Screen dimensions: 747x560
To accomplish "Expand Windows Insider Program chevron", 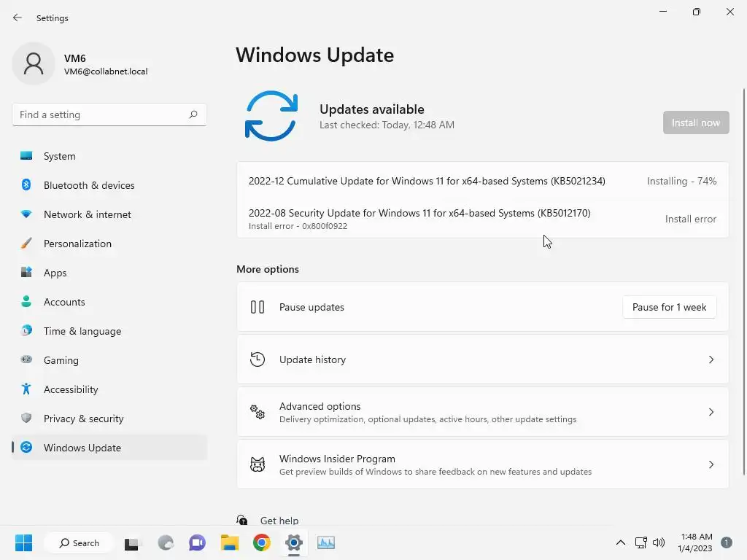I will point(711,464).
